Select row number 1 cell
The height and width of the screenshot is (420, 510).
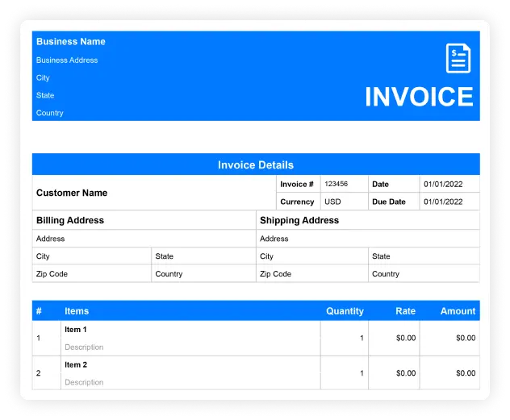point(47,338)
